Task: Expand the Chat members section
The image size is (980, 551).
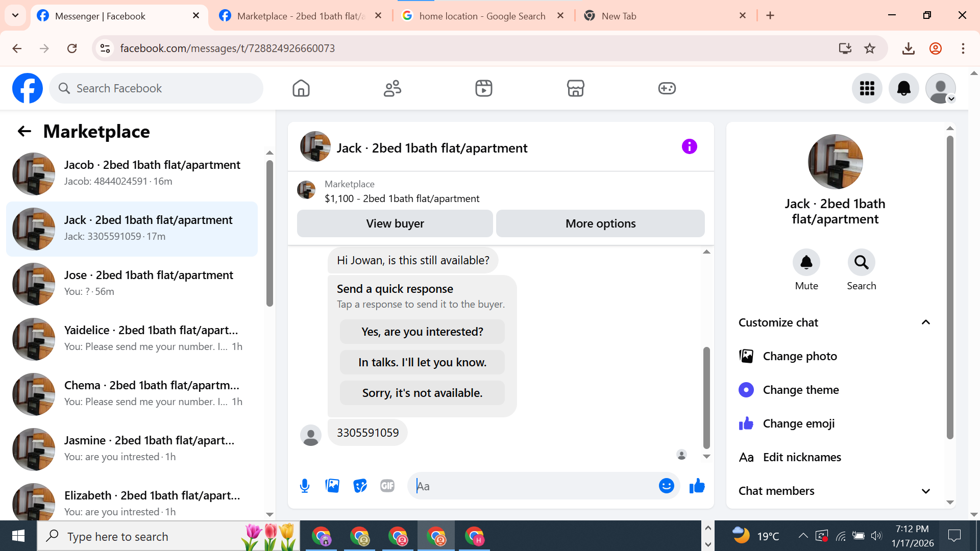Action: [925, 491]
